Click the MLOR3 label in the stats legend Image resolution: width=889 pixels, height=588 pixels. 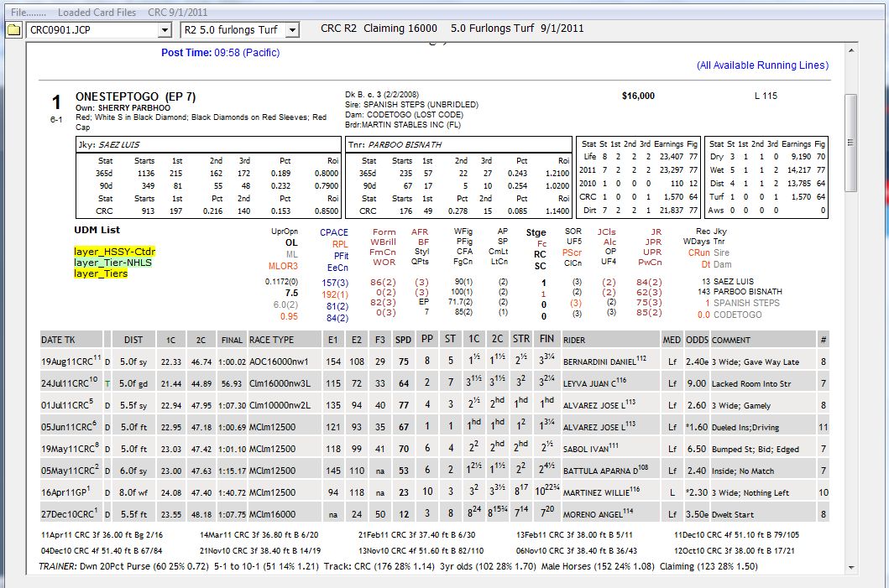click(283, 266)
